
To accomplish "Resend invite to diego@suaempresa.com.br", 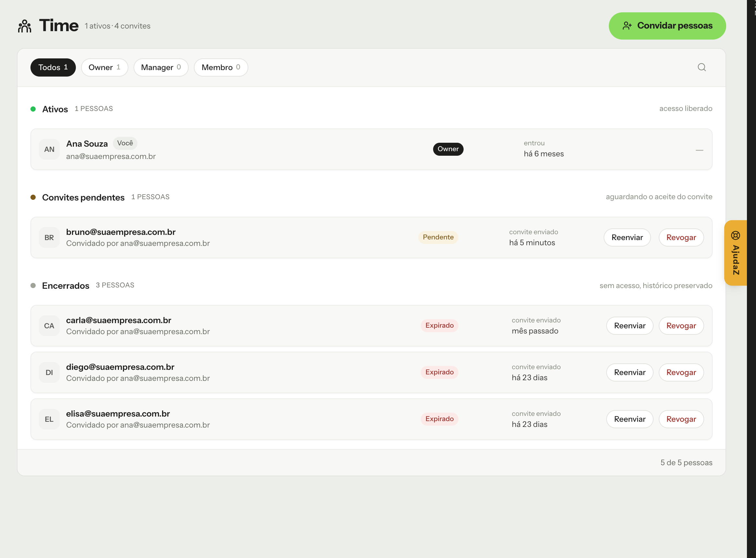I will tap(630, 372).
